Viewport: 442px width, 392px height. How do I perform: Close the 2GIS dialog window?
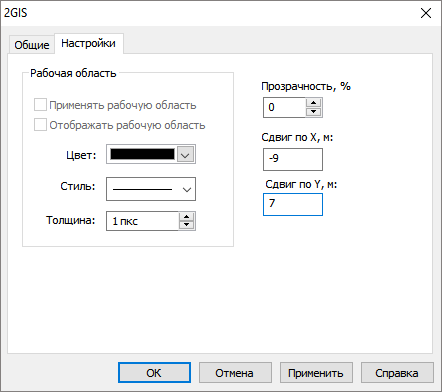(x=426, y=13)
